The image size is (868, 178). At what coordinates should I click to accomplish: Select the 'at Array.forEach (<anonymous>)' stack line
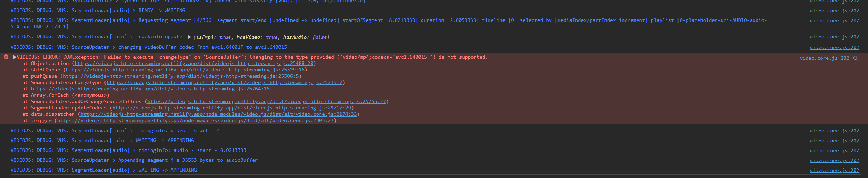click(66, 95)
